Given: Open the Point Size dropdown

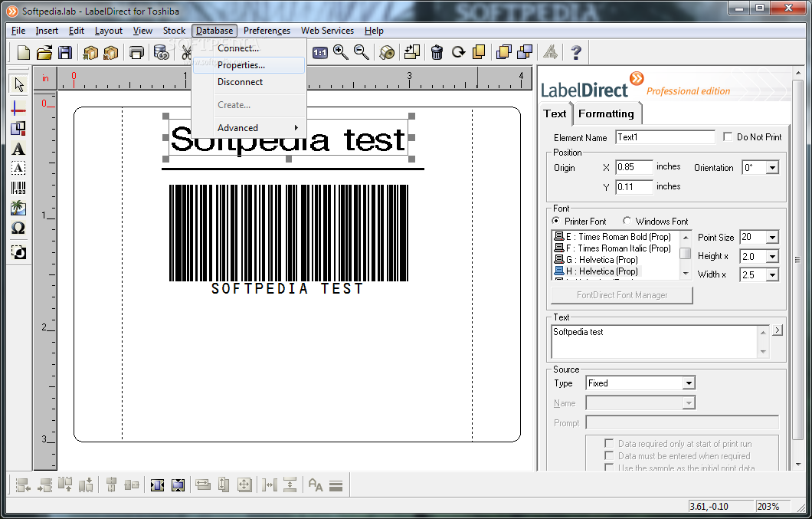Looking at the screenshot, I should coord(773,238).
